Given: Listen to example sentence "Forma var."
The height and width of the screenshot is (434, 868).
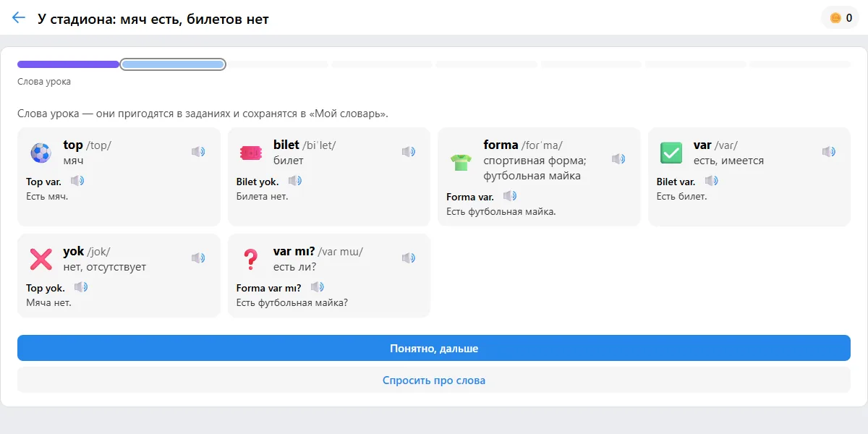Looking at the screenshot, I should tap(510, 196).
